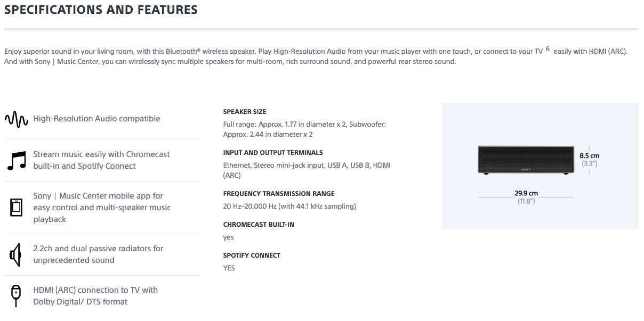This screenshot has height=321, width=644.
Task: Click the music note streaming icon
Action: coord(17,160)
